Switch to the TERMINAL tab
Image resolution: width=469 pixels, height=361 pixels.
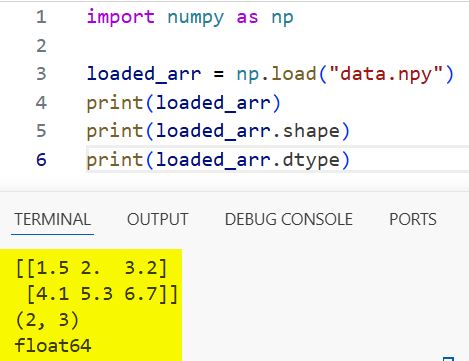(53, 219)
